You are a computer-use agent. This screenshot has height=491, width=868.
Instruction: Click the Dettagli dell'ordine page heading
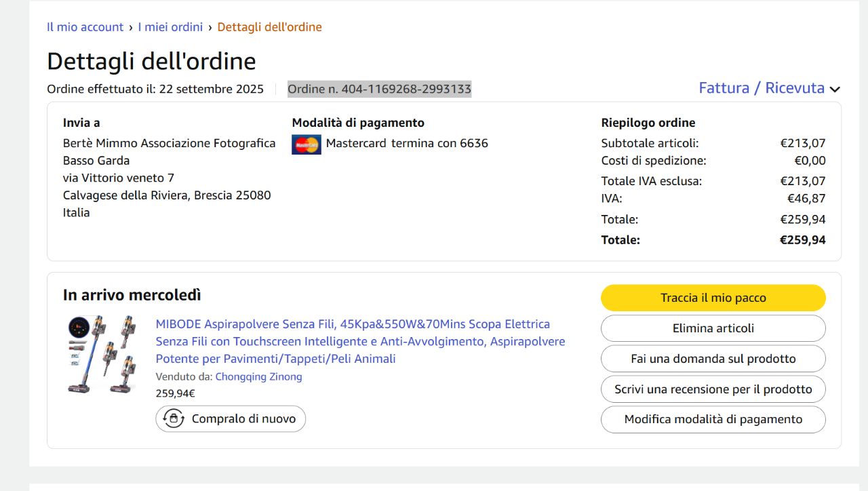(151, 62)
